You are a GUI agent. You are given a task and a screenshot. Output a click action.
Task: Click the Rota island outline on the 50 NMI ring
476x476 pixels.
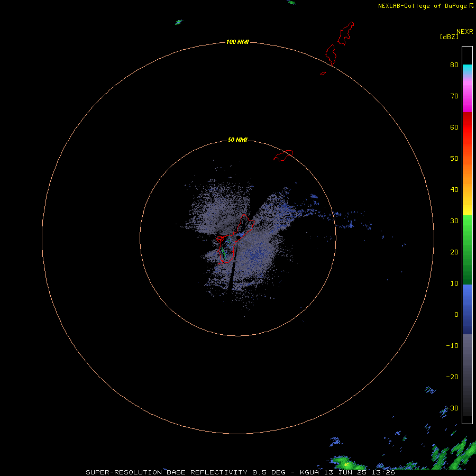283,155
